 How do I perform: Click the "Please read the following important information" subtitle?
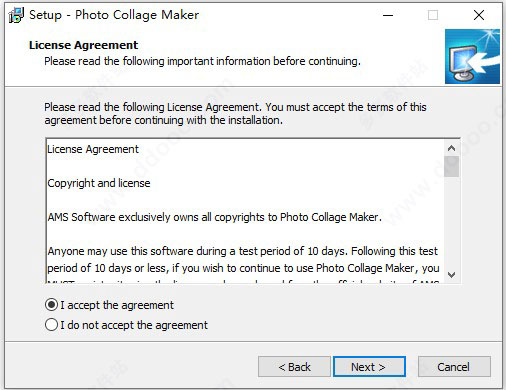pyautogui.click(x=202, y=61)
